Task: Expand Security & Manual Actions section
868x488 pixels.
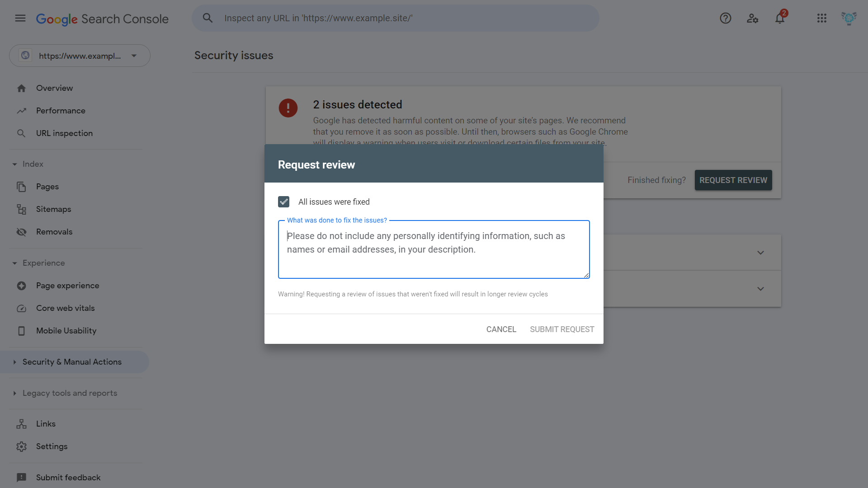Action: click(14, 362)
